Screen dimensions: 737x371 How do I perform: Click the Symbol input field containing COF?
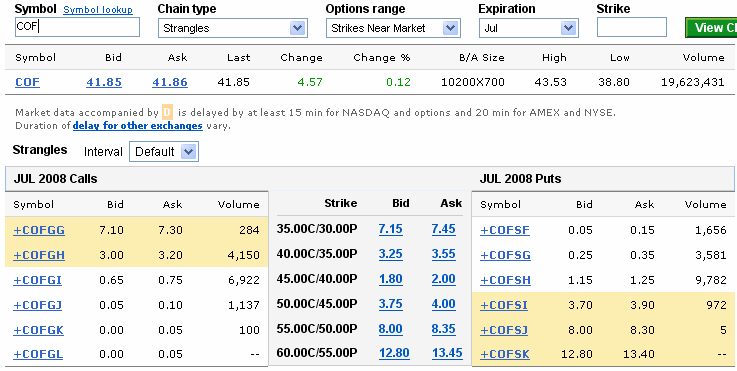[x=78, y=27]
